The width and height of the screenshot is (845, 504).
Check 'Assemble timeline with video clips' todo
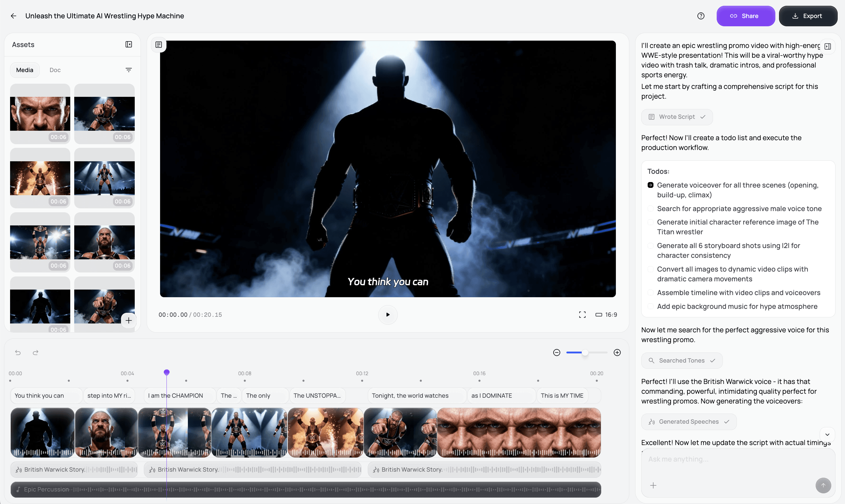click(x=650, y=293)
